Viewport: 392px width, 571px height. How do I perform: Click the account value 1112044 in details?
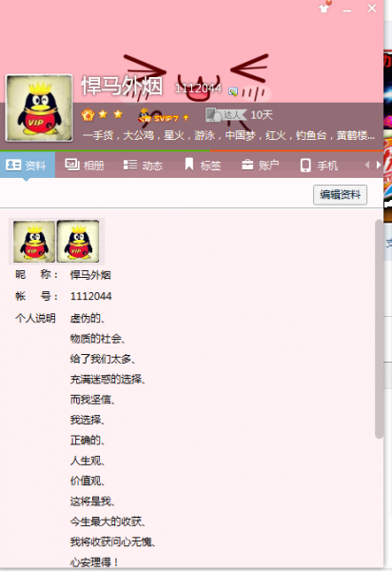coord(91,296)
